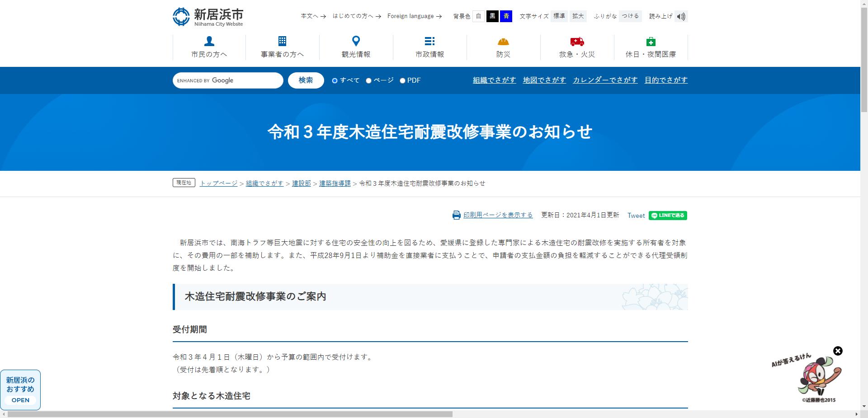Navigate to トップページ via breadcrumb link
The height and width of the screenshot is (418, 868).
coord(218,183)
